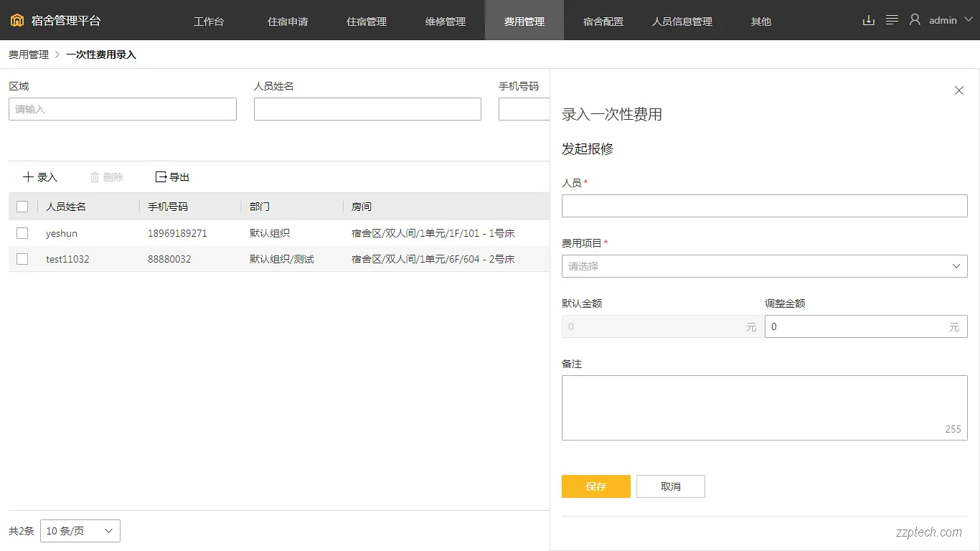Image resolution: width=980 pixels, height=551 pixels.
Task: Click the 保存 button
Action: [x=595, y=486]
